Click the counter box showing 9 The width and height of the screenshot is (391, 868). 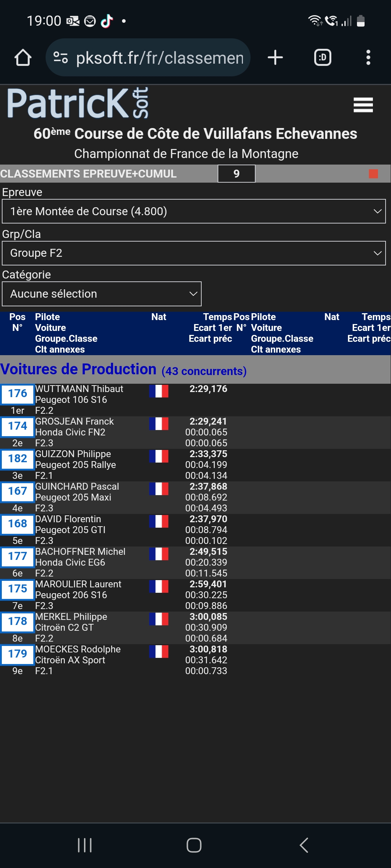coord(236,174)
